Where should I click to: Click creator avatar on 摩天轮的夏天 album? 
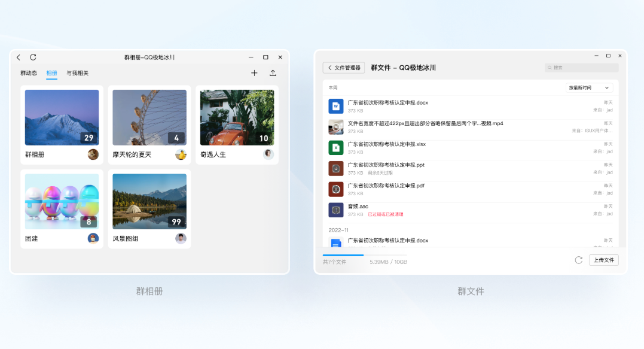[181, 154]
